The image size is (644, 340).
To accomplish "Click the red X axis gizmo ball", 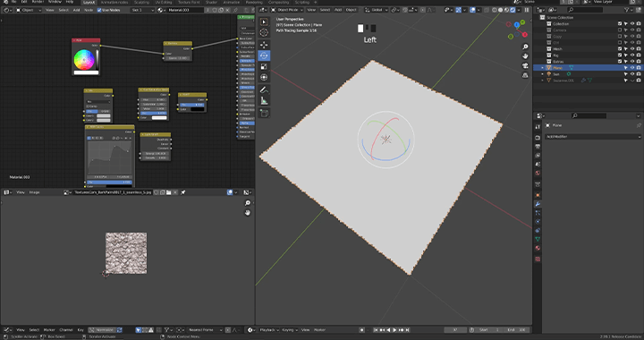I will pyautogui.click(x=524, y=35).
